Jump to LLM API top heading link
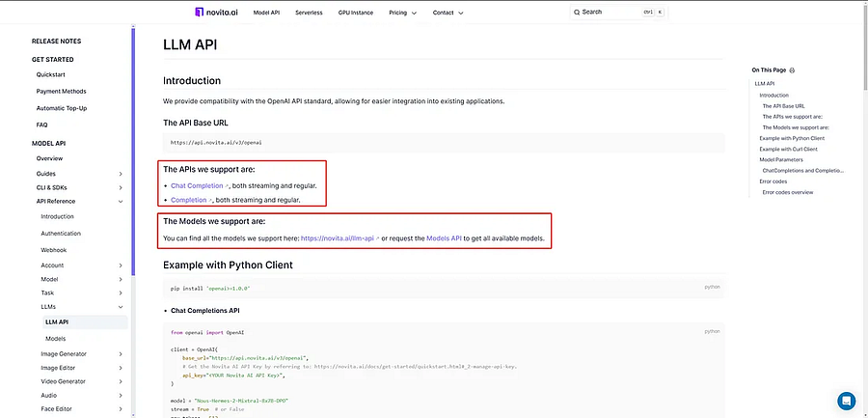 coord(765,84)
